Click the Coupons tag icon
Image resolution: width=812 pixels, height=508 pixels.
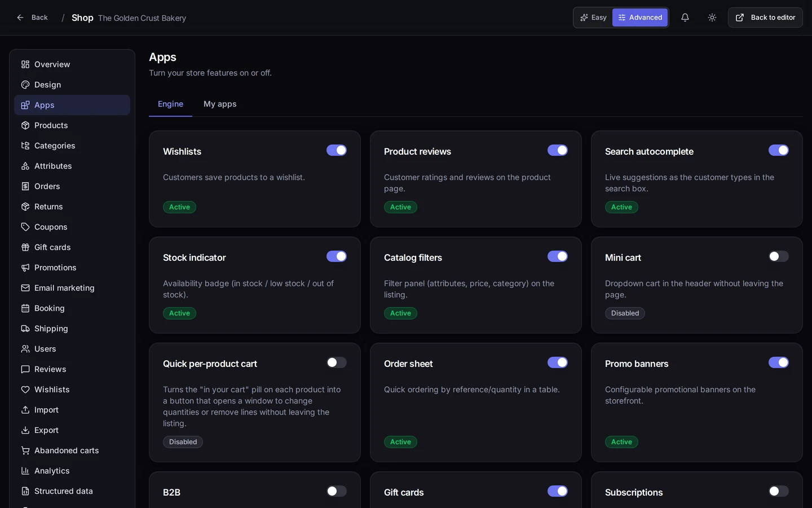pos(25,227)
